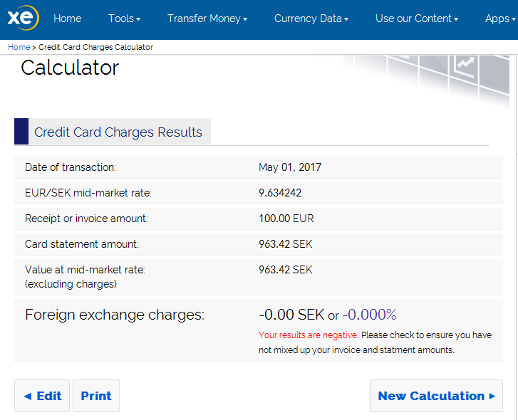Click the Calculator page title

(x=70, y=68)
